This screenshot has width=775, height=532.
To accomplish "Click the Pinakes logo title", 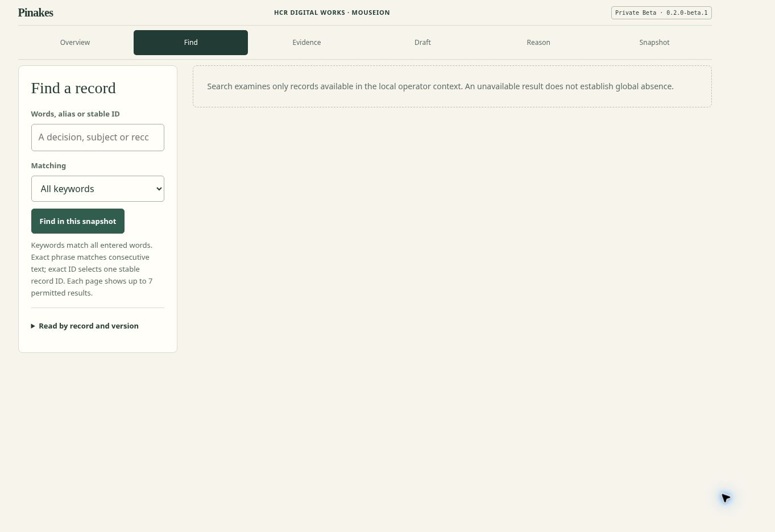I will (36, 13).
